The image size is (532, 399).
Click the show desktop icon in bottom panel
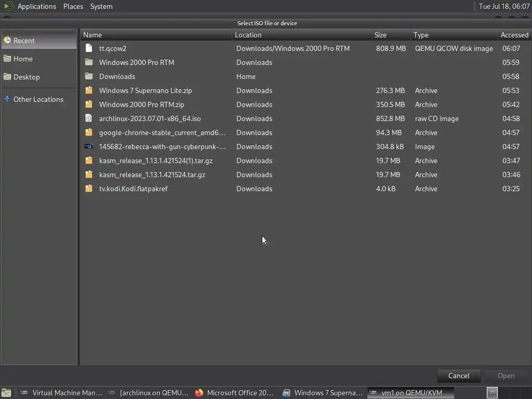(6, 393)
